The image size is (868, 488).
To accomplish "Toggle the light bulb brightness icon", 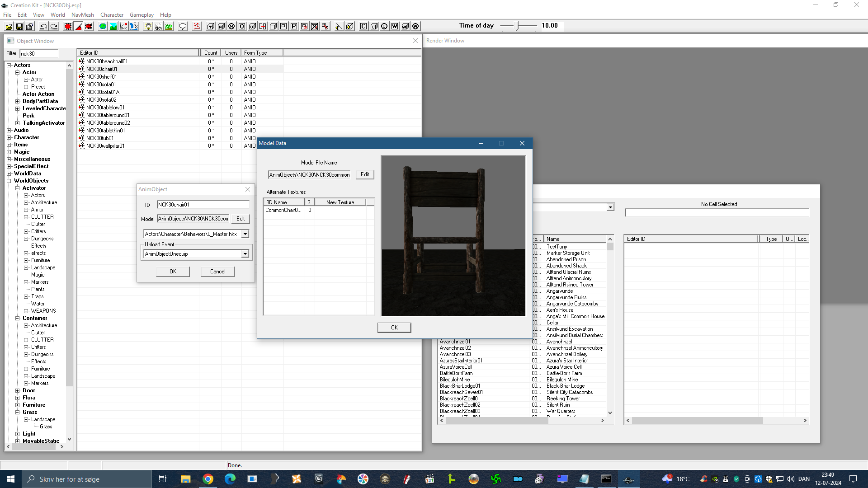I will point(148,26).
